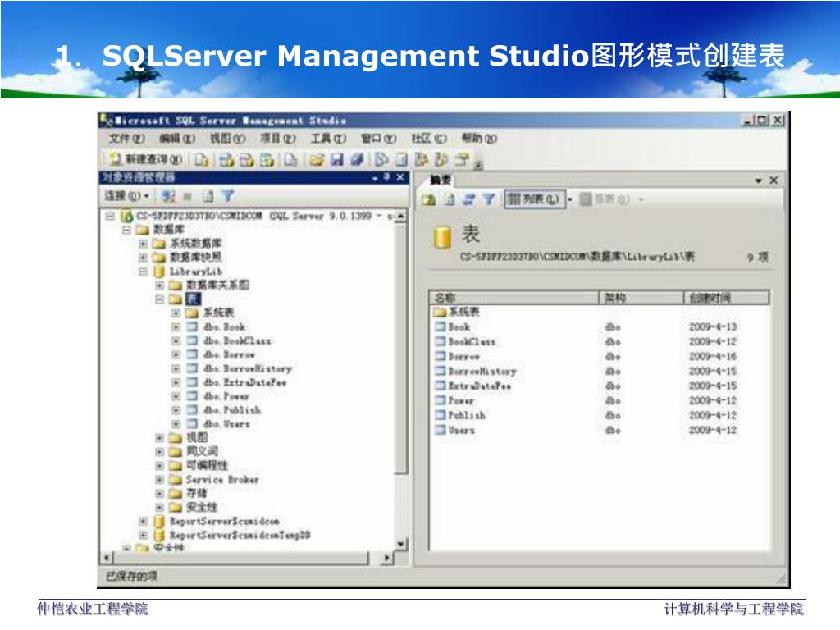The width and height of the screenshot is (840, 630).
Task: Open the 社区 (Community) menu
Action: point(428,138)
